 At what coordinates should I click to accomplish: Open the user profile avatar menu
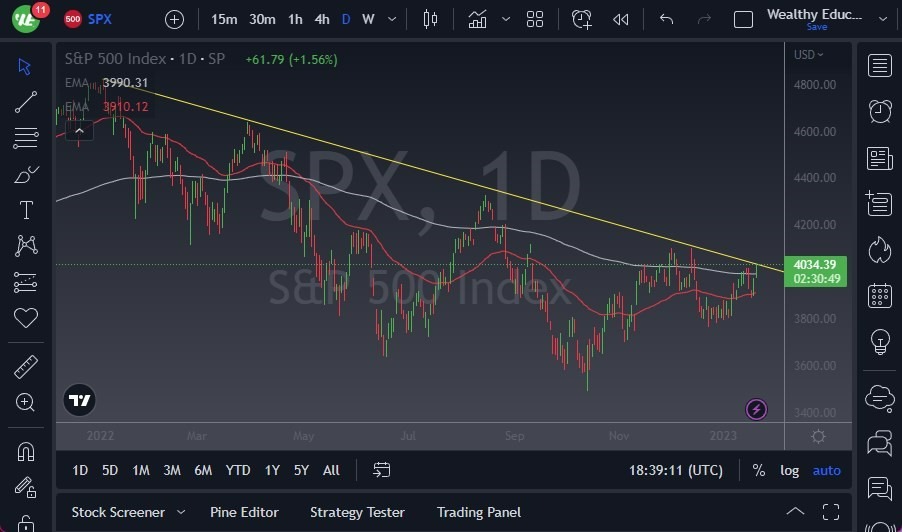pos(26,19)
